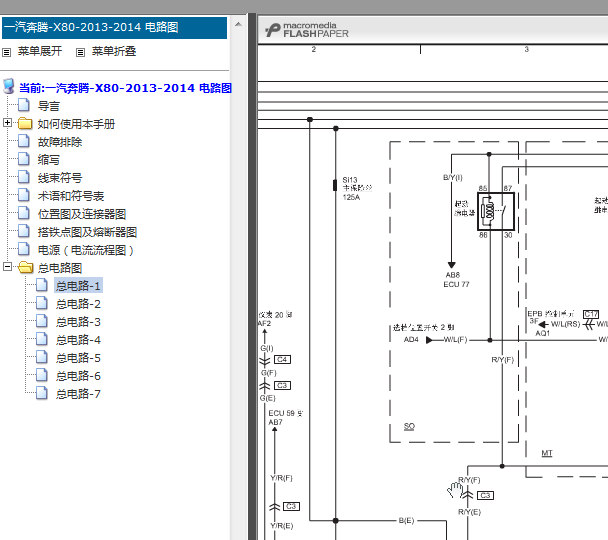Viewport: 608px width, 540px height.
Task: Open the 线束符号 entry
Action: [x=60, y=178]
